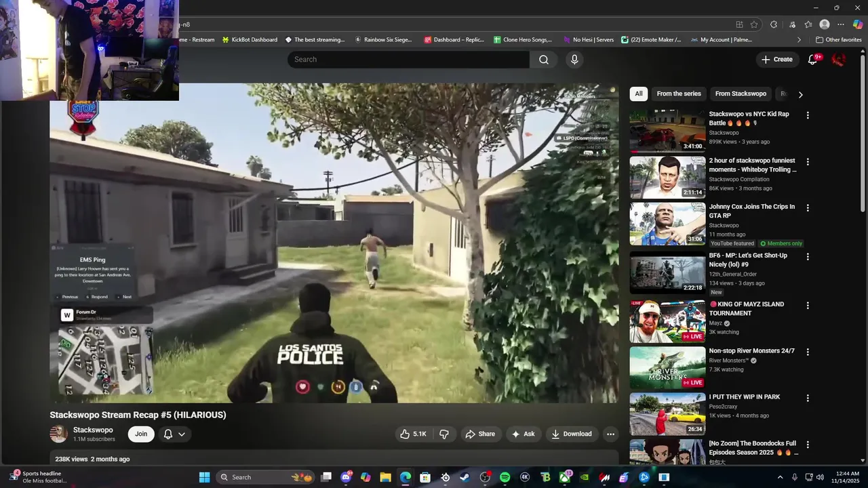Click the Share button
This screenshot has width=868, height=488.
coord(479,434)
